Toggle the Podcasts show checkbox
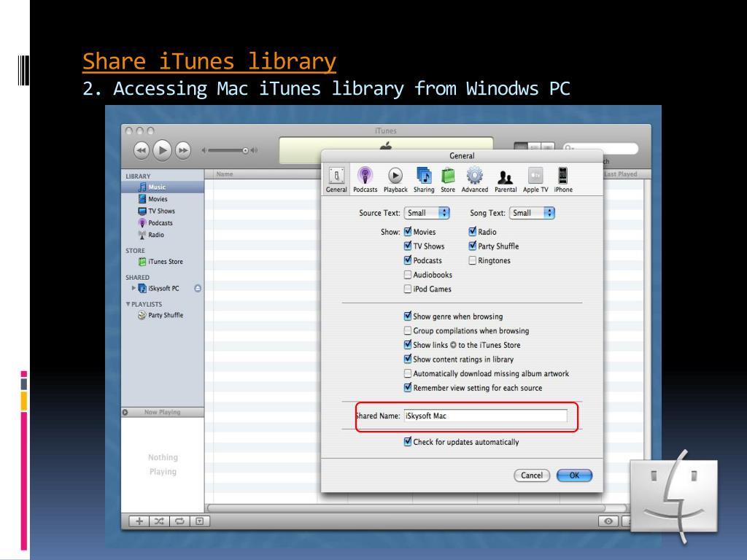The height and width of the screenshot is (560, 747). (408, 260)
